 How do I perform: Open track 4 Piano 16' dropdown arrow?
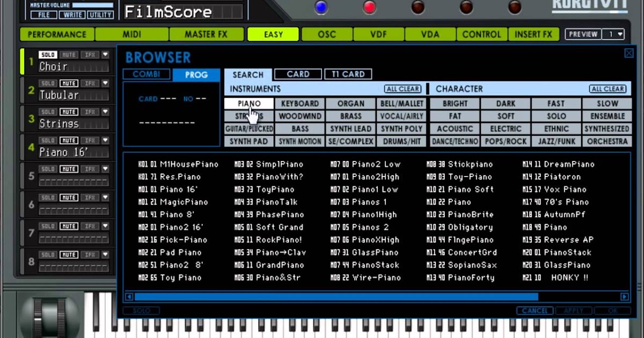tap(106, 140)
